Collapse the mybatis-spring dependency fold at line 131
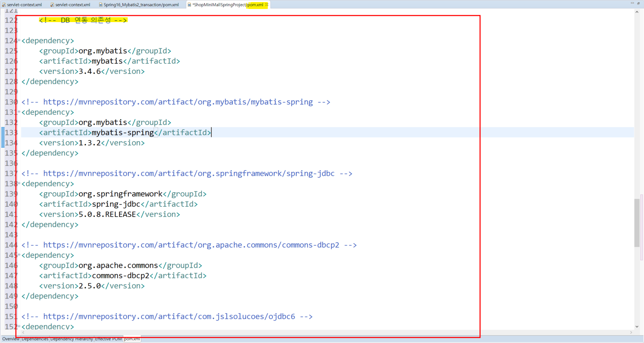Viewport: 644px width, 343px height. tap(19, 111)
